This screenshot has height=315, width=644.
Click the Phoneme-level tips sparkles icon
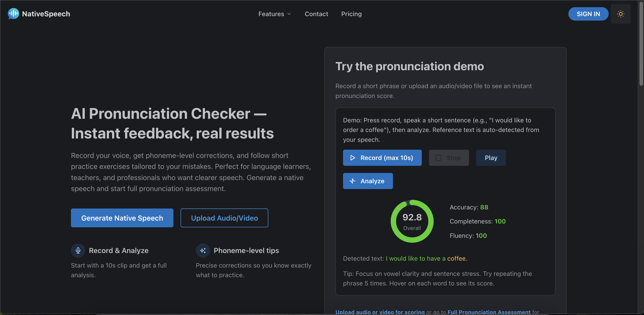click(x=203, y=250)
